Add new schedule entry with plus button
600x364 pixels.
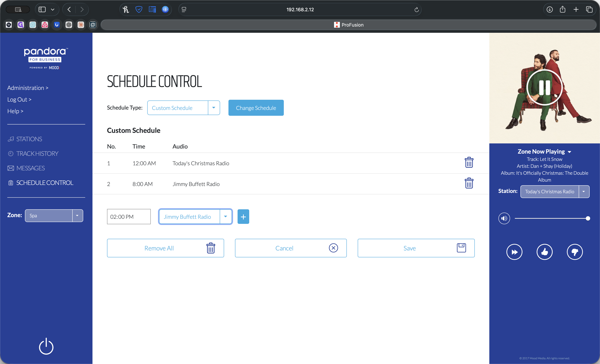tap(243, 216)
